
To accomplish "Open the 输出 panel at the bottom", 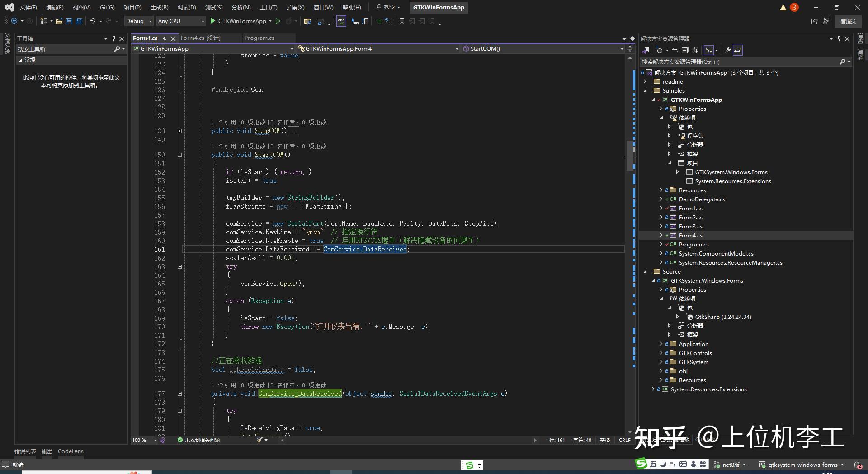I will click(x=47, y=451).
